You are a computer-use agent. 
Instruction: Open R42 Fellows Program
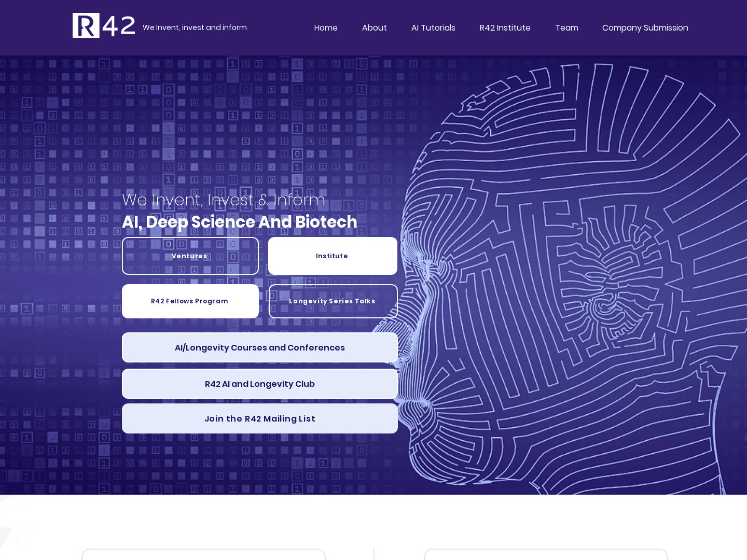190,301
